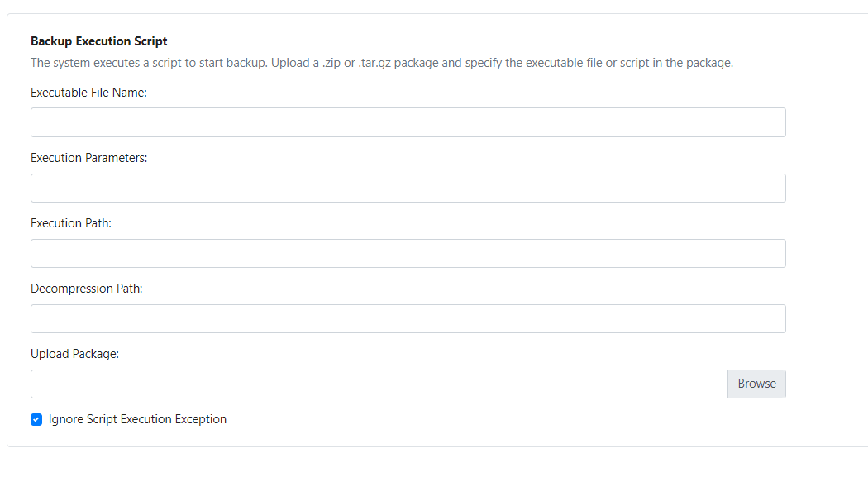The height and width of the screenshot is (482, 868).
Task: Click the Executable File Name label
Action: click(x=88, y=93)
